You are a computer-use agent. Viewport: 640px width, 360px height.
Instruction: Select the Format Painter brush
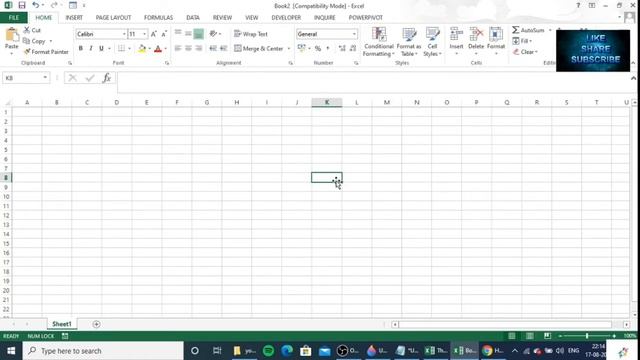click(x=27, y=52)
